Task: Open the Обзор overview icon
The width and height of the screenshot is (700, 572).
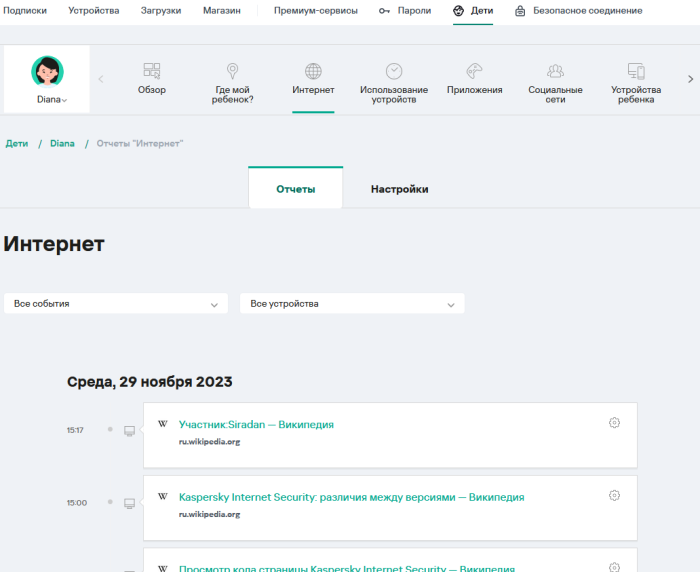Action: point(152,71)
